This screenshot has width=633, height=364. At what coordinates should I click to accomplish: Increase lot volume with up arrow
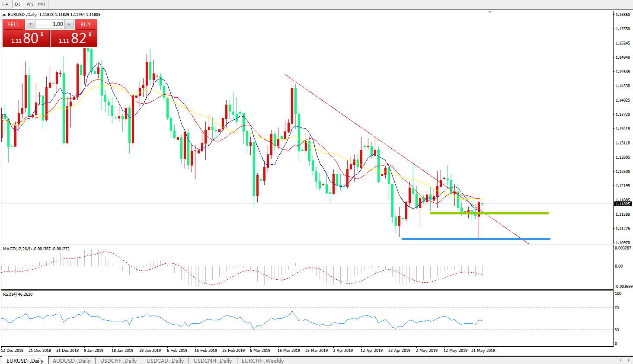[x=69, y=24]
